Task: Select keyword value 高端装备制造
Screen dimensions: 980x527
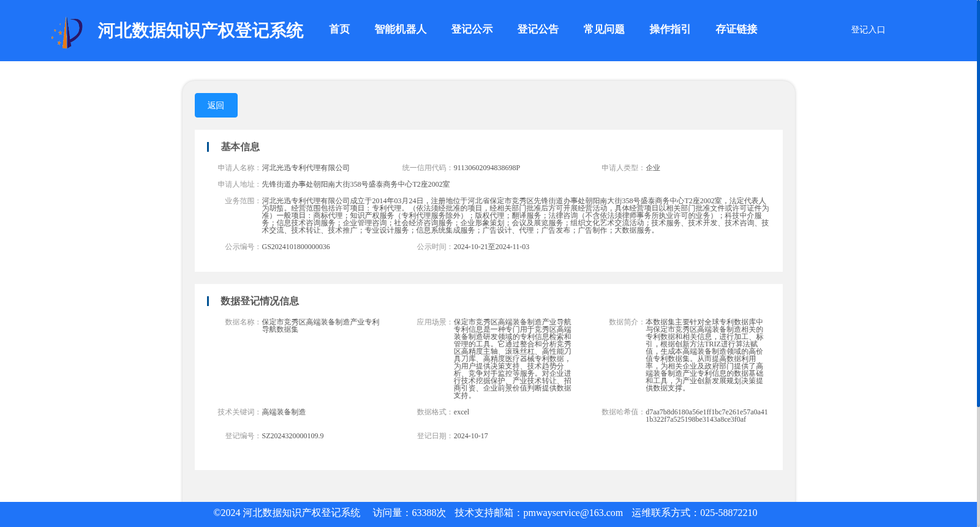Action: (284, 412)
